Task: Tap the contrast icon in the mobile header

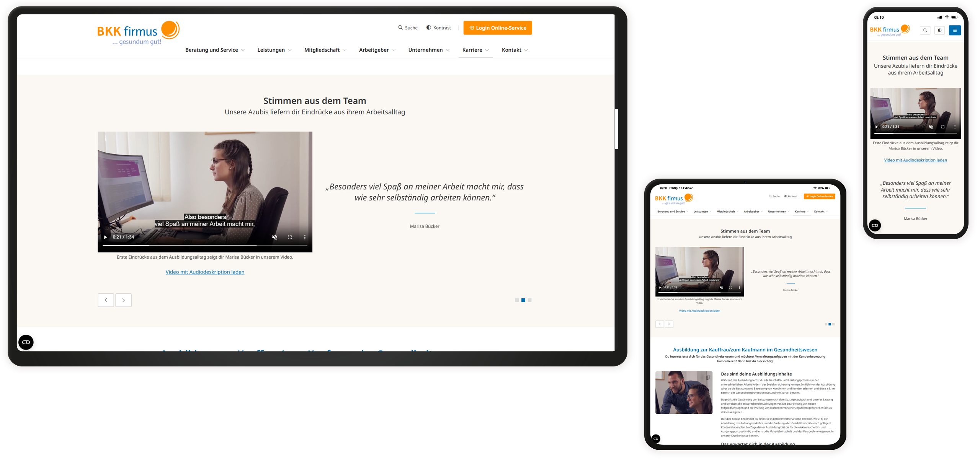Action: point(940,30)
